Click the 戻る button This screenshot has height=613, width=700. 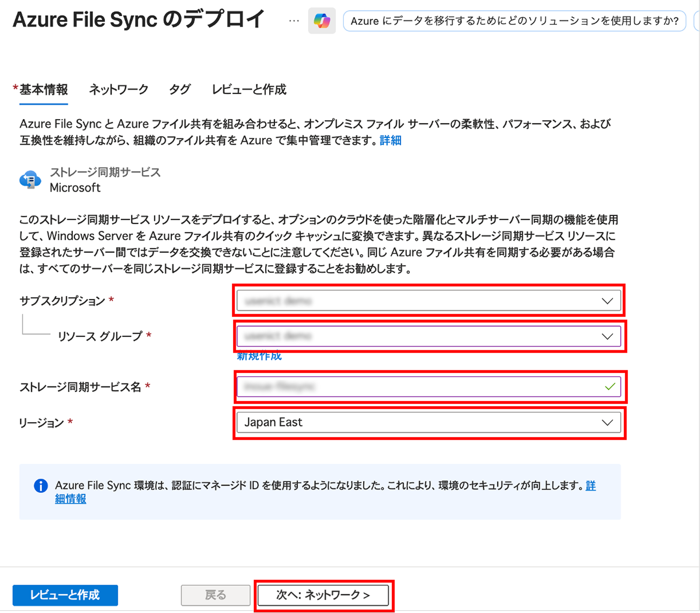[x=215, y=595]
